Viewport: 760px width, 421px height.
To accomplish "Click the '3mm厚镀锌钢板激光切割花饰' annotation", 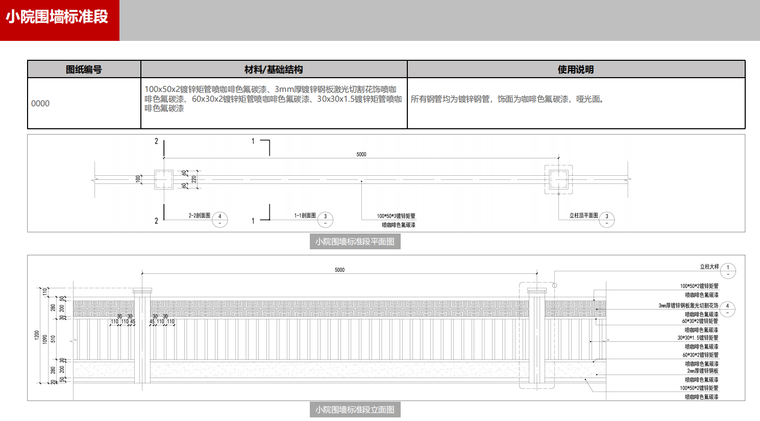I will click(x=688, y=306).
